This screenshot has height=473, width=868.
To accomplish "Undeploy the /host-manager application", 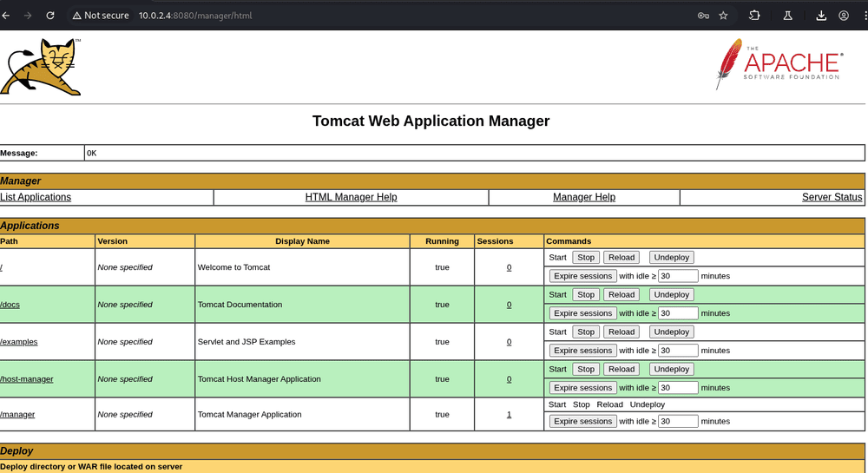I will click(x=672, y=369).
